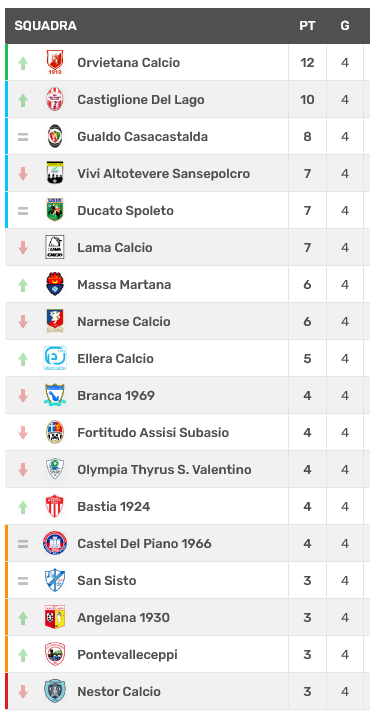370x717 pixels.
Task: Open the Fortitudo Assisi Subasio team link
Action: (153, 433)
